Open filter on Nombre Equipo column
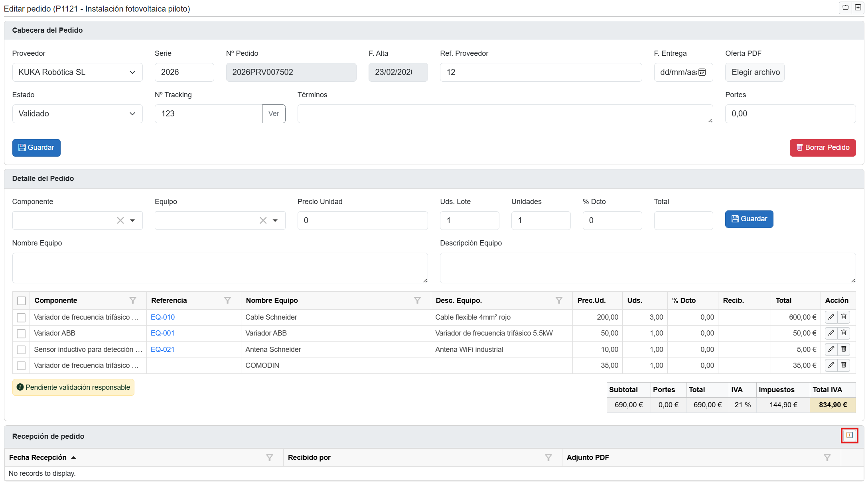868x485 pixels. [x=417, y=300]
